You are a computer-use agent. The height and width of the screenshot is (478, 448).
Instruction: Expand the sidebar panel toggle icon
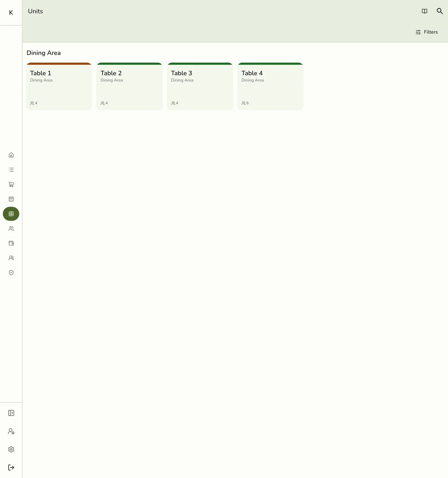tap(11, 413)
